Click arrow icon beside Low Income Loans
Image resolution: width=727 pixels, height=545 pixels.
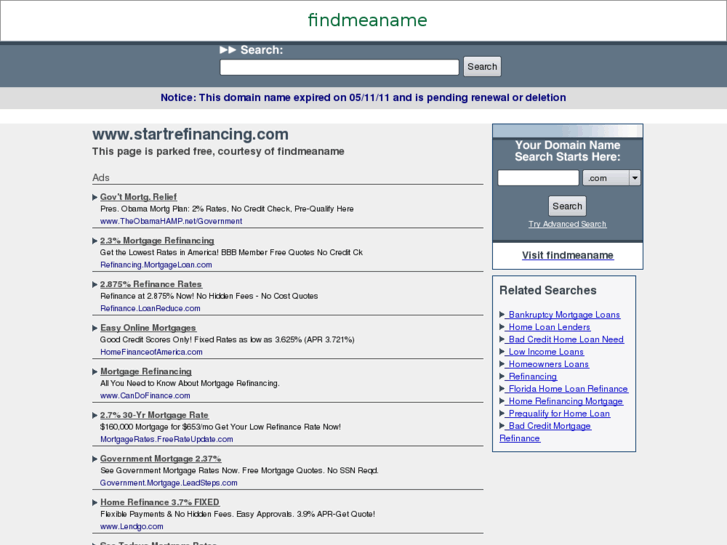click(502, 352)
